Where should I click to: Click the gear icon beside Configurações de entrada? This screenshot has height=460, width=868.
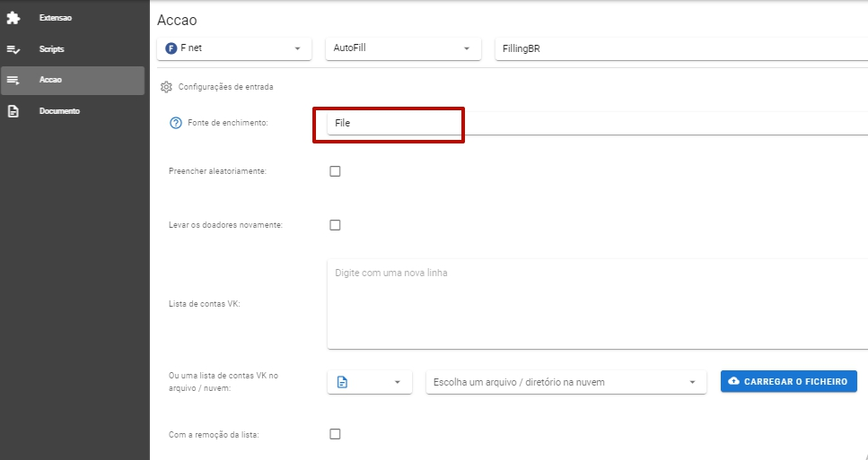pos(166,87)
